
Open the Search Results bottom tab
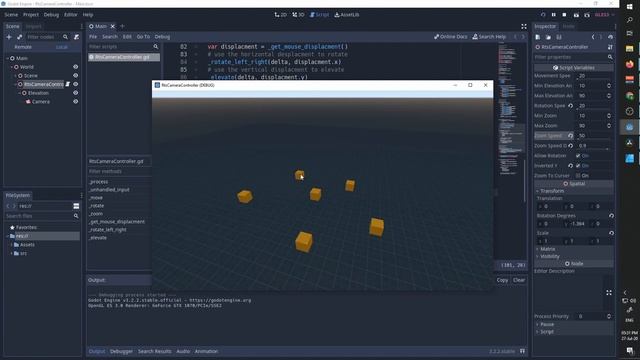pyautogui.click(x=155, y=351)
